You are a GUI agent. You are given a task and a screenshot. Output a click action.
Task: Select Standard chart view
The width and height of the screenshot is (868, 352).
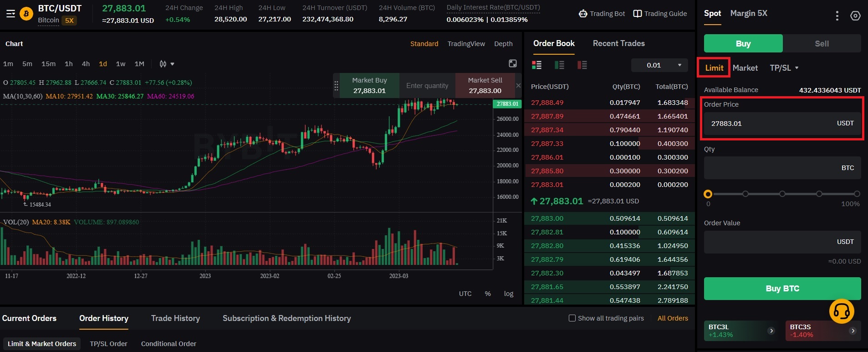click(424, 44)
